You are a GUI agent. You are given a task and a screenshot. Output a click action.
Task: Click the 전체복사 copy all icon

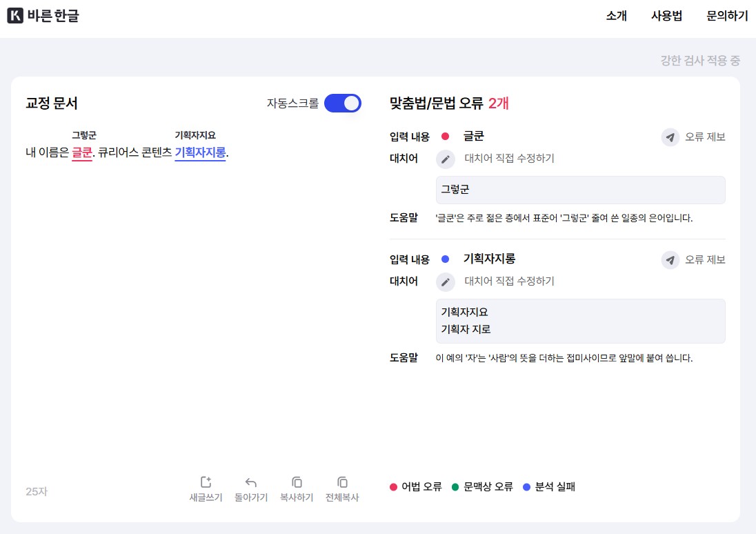pyautogui.click(x=342, y=482)
